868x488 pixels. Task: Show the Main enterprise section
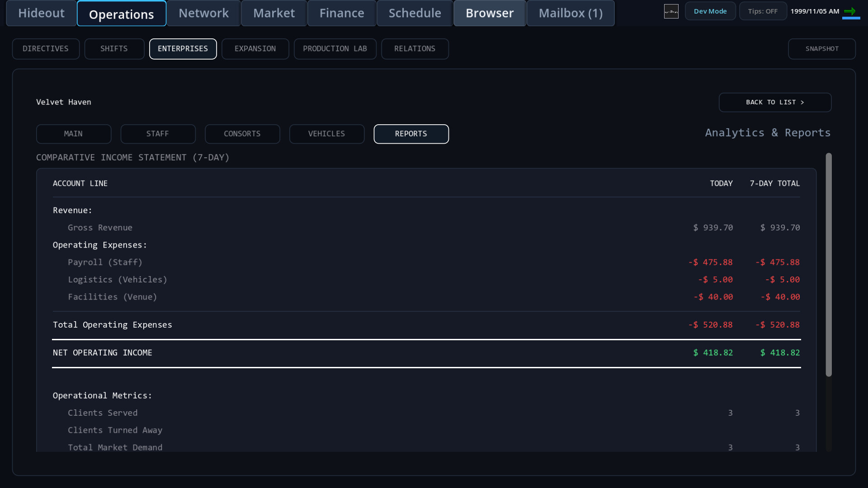(73, 134)
